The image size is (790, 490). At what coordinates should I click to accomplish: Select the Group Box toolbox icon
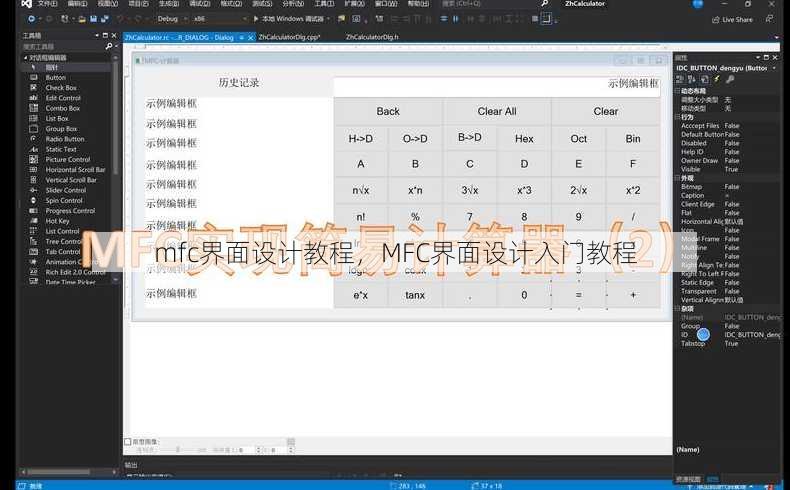(x=34, y=128)
